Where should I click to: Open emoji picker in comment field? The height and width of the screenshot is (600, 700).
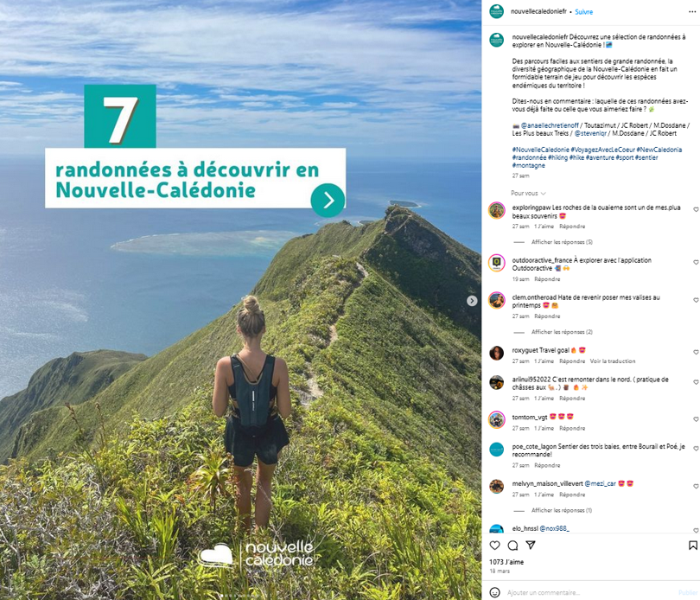(x=494, y=592)
